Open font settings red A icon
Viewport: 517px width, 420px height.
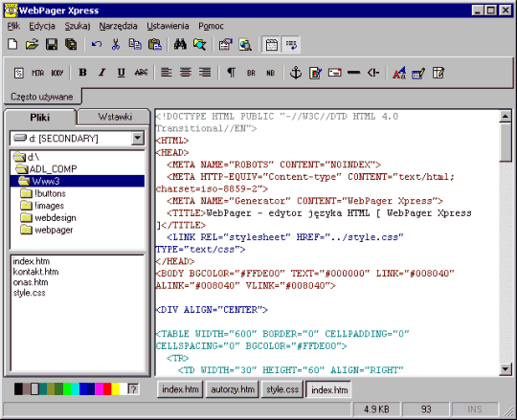point(399,73)
